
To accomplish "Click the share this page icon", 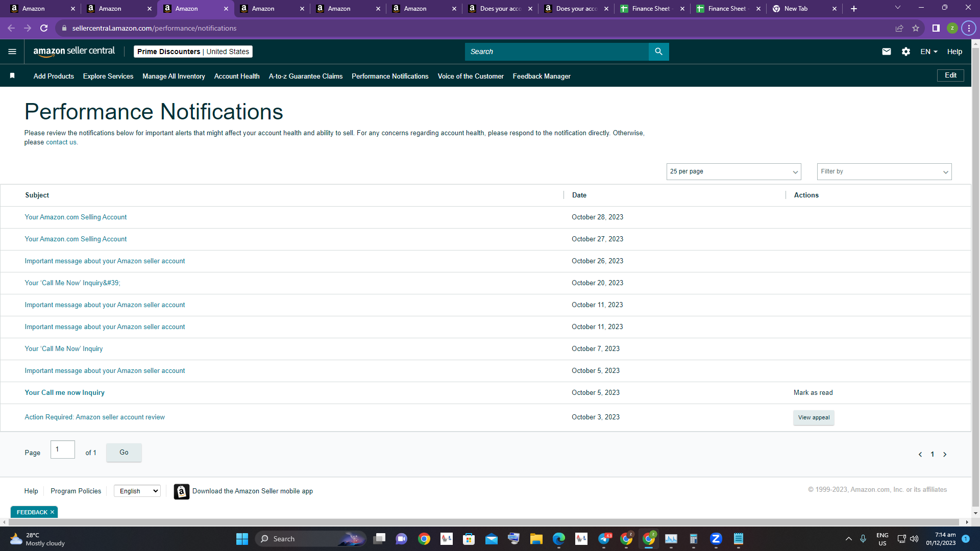I will 899,28.
